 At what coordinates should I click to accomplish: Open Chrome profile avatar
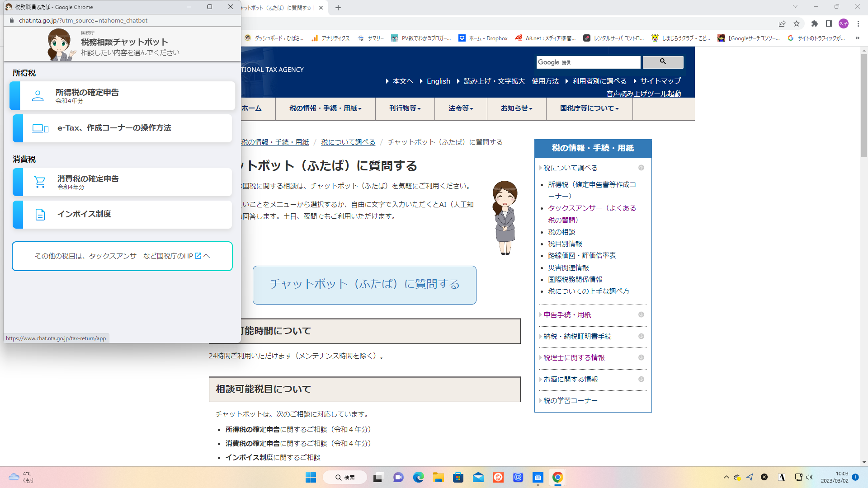tap(844, 23)
